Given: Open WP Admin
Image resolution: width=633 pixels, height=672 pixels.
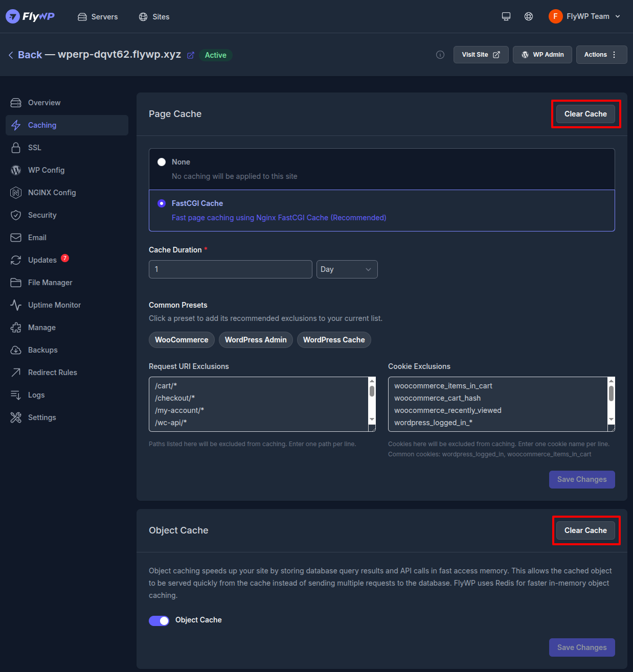Looking at the screenshot, I should (542, 55).
